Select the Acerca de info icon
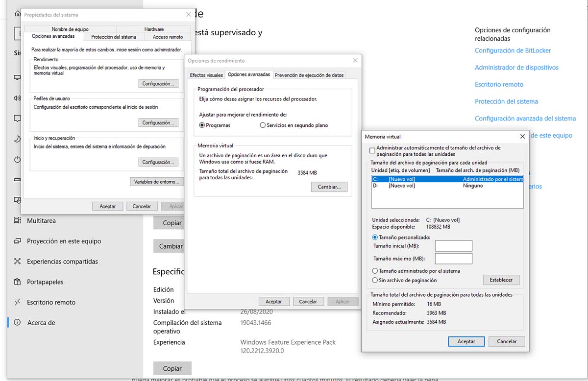Image resolution: width=588 pixels, height=381 pixels. (x=18, y=323)
